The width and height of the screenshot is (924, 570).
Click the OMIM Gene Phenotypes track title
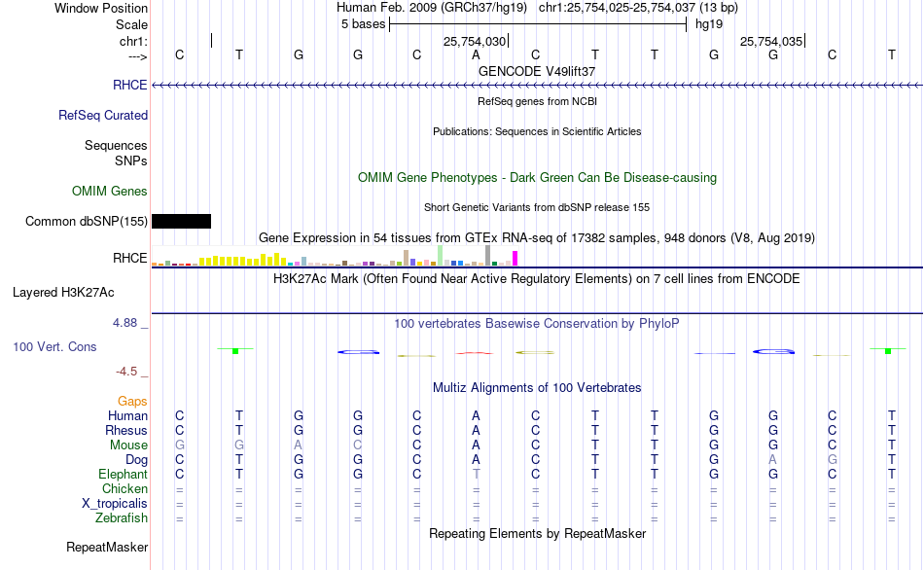point(537,177)
